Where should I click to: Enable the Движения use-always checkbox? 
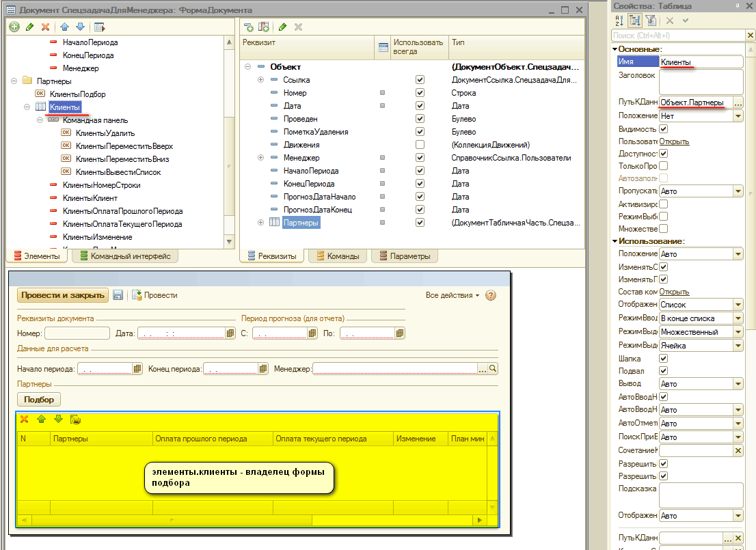[x=420, y=145]
